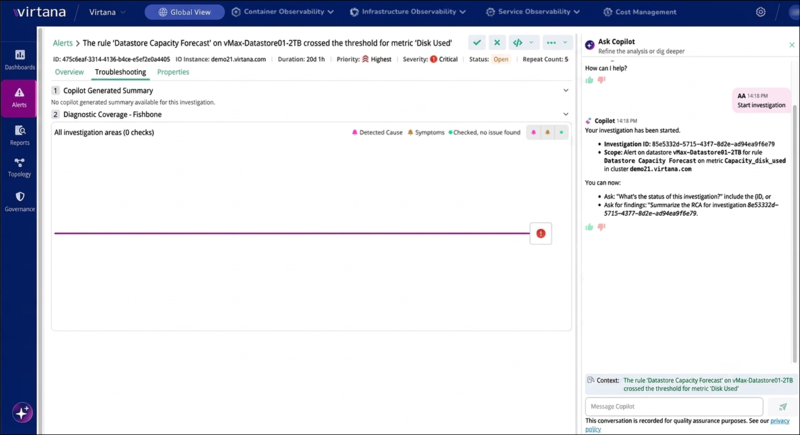The image size is (800, 435).
Task: Switch to Global View
Action: click(184, 12)
